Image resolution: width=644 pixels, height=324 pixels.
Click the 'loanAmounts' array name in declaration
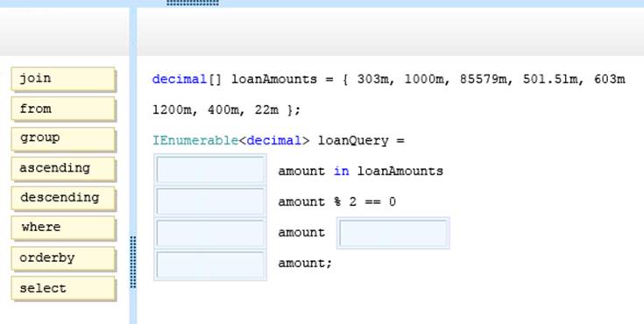(274, 79)
